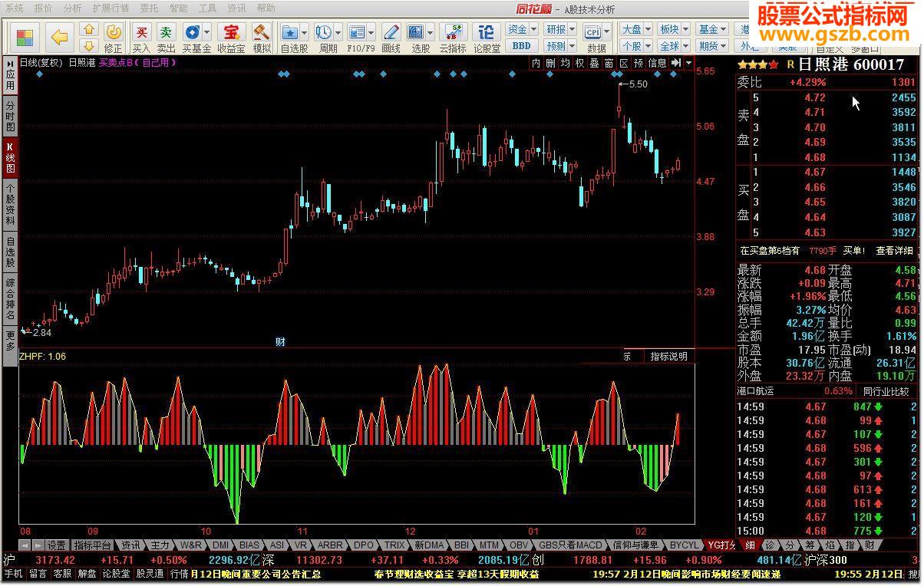This screenshot has height=586, width=924.
Task: Open 自选股 watchlist star icon
Action: (289, 32)
